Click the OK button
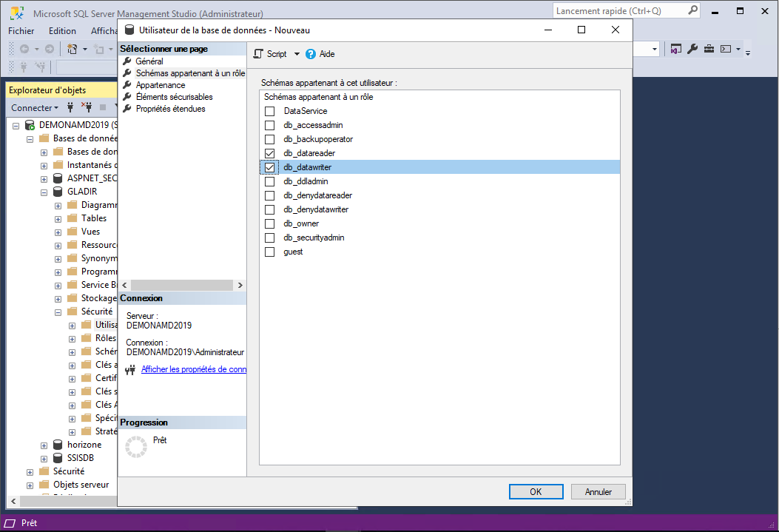This screenshot has width=779, height=532. (536, 491)
